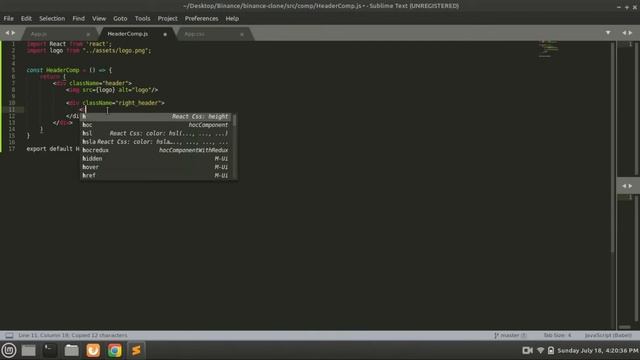The height and width of the screenshot is (360, 640).
Task: Choose the 'hover' M-UI completion
Action: tap(157, 167)
